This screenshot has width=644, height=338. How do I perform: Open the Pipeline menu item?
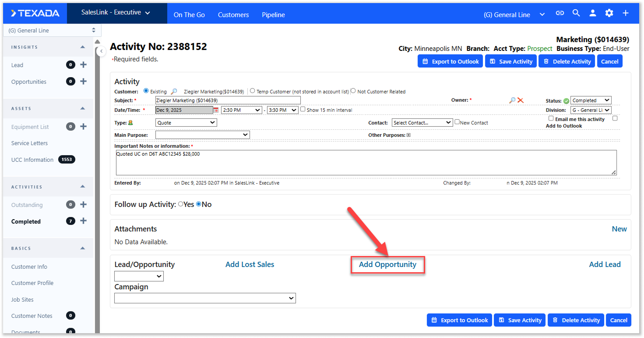click(273, 15)
